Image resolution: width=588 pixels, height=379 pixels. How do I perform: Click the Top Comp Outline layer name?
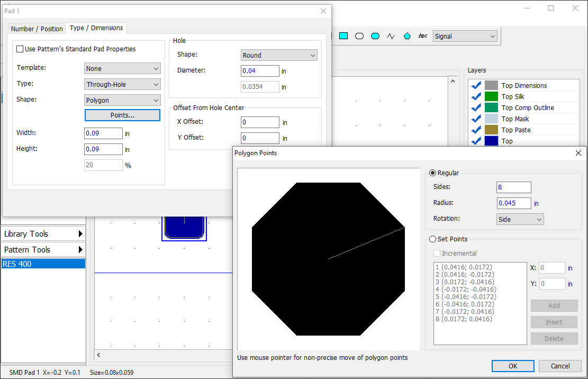coord(528,107)
